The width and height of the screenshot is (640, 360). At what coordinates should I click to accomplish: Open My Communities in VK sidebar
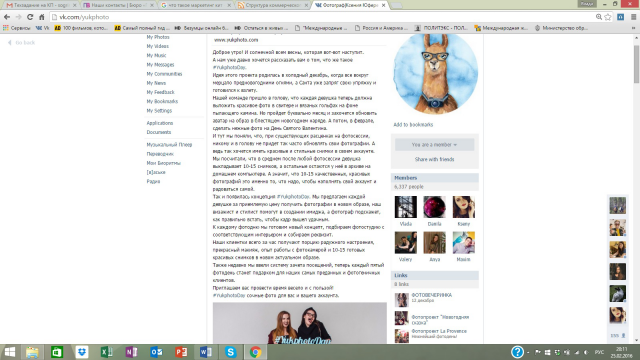(164, 74)
